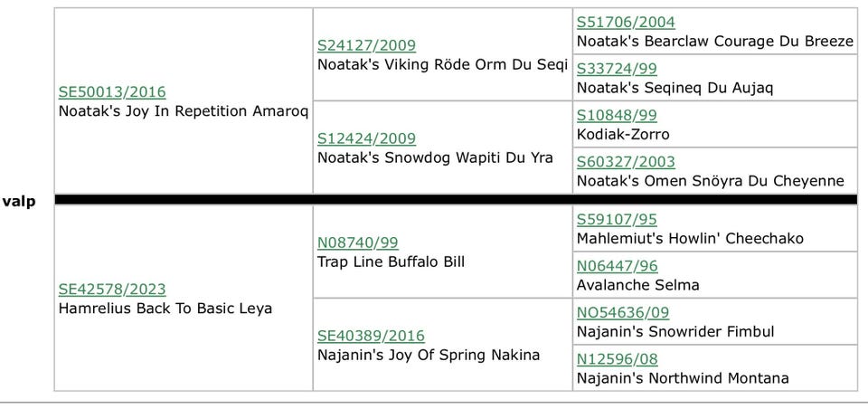The width and height of the screenshot is (868, 409).
Task: Open Avalanche Selma's link N06447/96
Action: tap(617, 266)
